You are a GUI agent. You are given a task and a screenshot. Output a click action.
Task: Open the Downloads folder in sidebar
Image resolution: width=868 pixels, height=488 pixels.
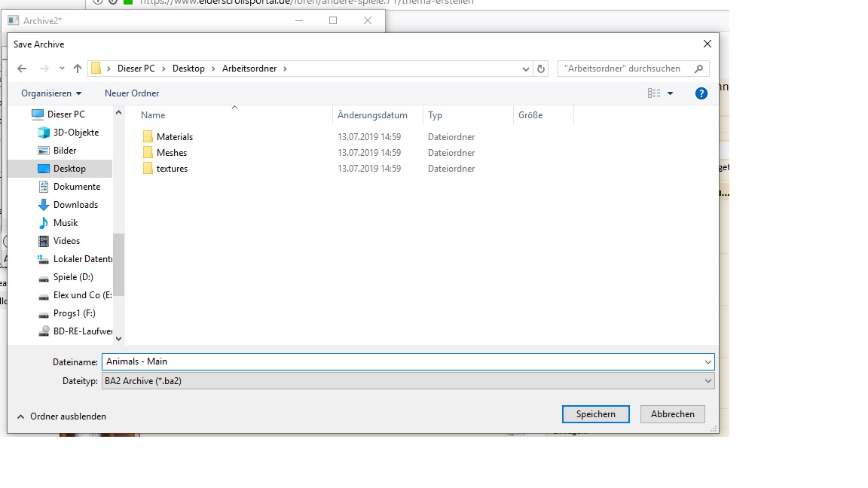(x=75, y=205)
